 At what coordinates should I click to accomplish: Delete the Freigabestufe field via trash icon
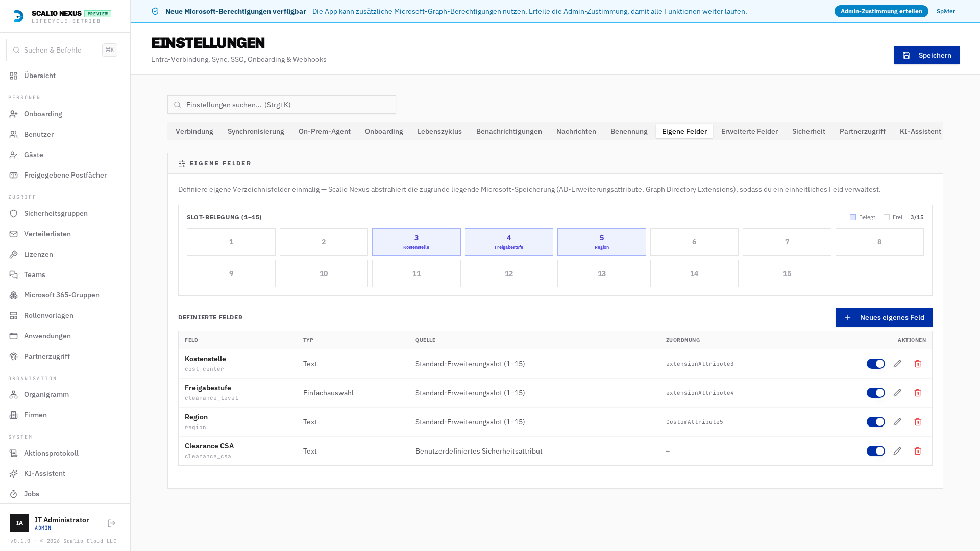(918, 393)
